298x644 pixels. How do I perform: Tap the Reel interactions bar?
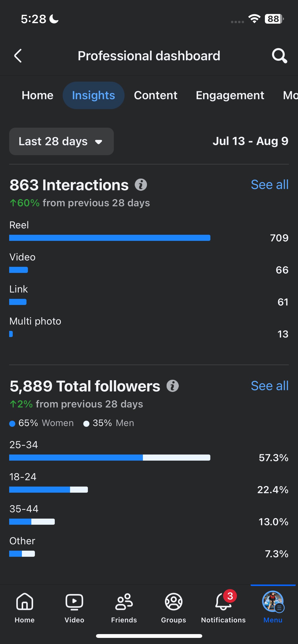click(110, 238)
